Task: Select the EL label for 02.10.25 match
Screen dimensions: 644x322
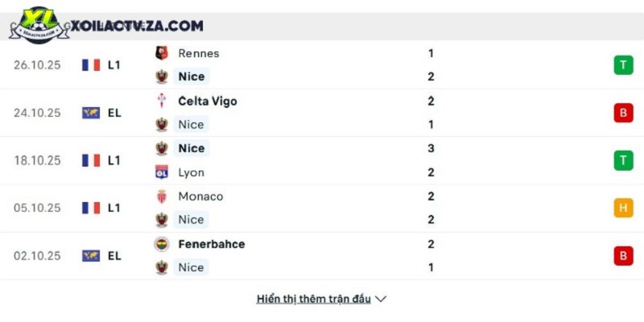Action: tap(114, 256)
